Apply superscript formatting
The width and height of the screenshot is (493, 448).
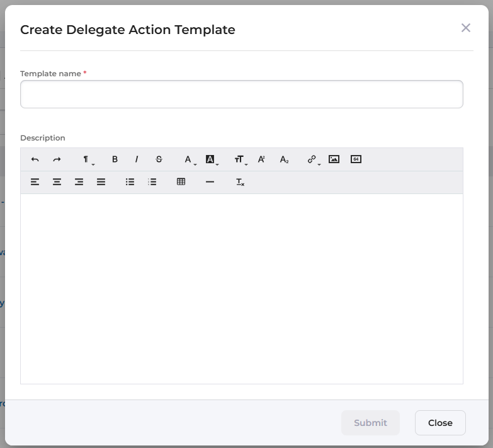(x=262, y=159)
